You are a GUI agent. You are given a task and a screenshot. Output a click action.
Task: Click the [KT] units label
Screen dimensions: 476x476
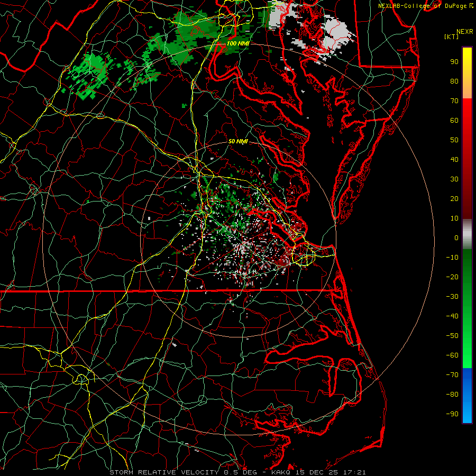[x=451, y=36]
